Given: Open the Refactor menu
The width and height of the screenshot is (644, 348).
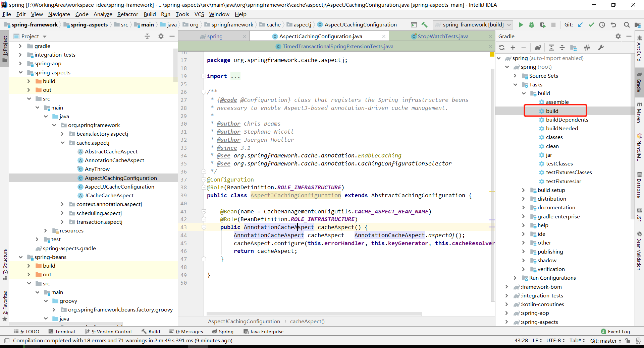Looking at the screenshot, I should point(127,14).
